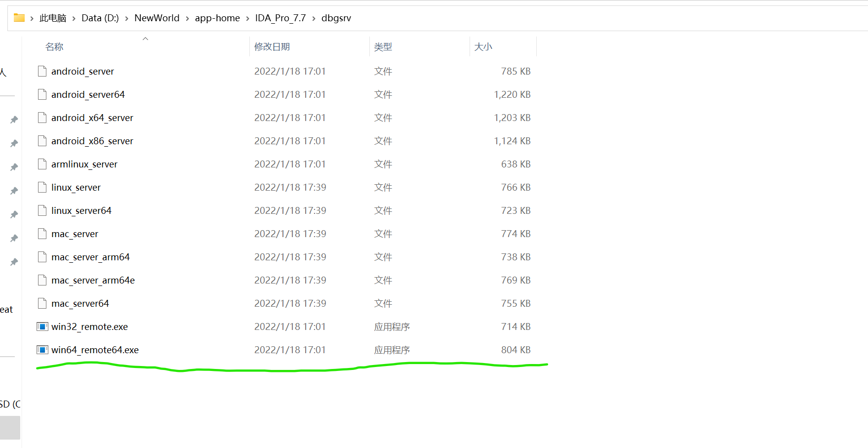Unpin the second pinned sidebar item
The height and width of the screenshot is (448, 868).
pyautogui.click(x=14, y=143)
